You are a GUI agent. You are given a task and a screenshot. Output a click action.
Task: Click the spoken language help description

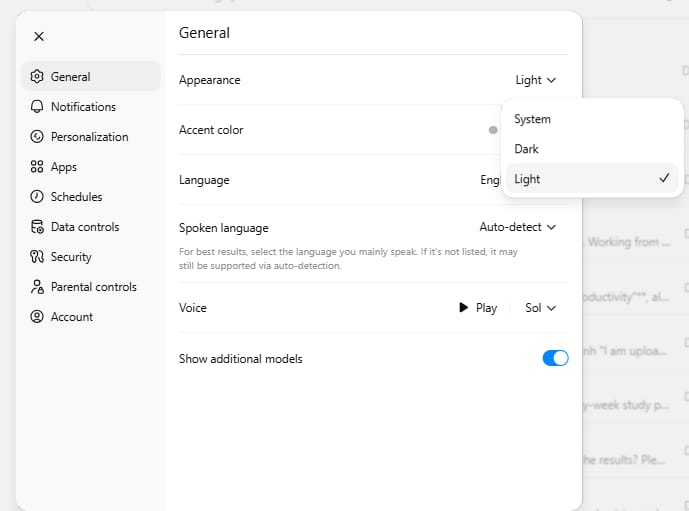coord(348,259)
